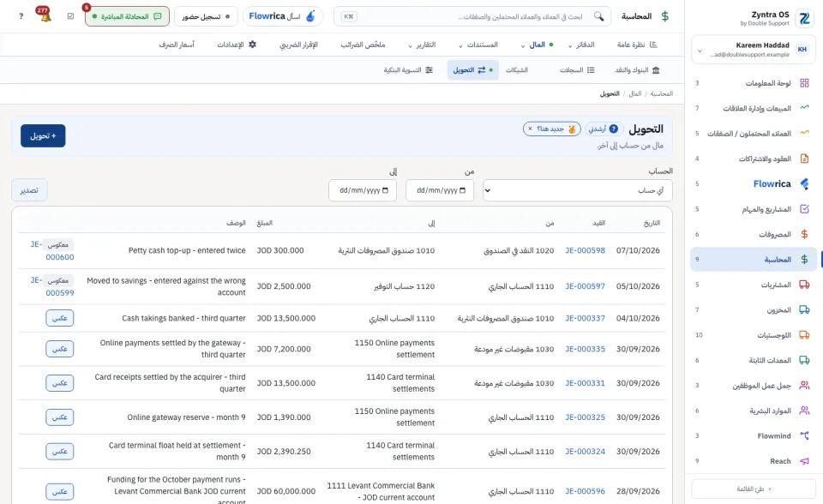Image resolution: width=823 pixels, height=504 pixels.
Task: Open the Reach megaphone icon
Action: click(x=804, y=461)
